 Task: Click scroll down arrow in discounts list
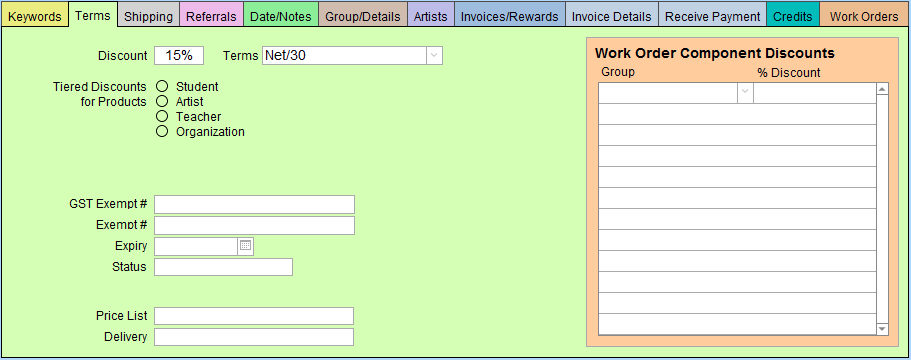pos(882,329)
